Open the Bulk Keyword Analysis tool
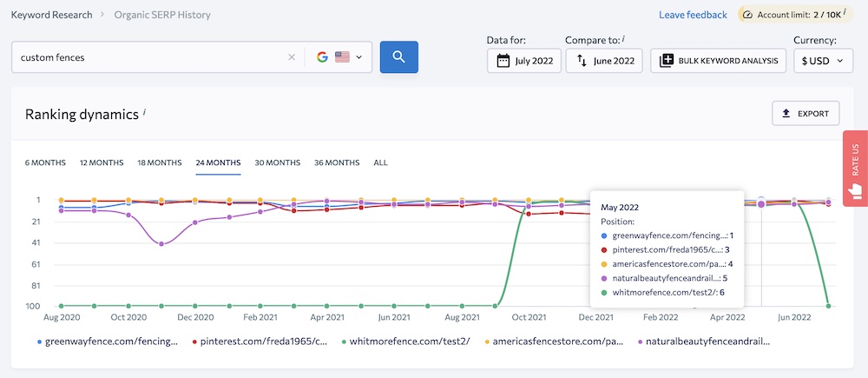 tap(719, 61)
